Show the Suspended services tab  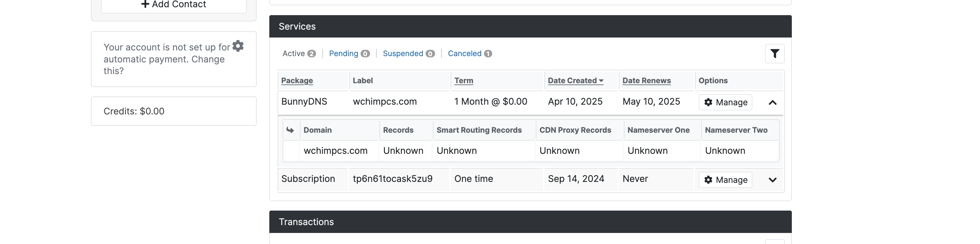pyautogui.click(x=409, y=54)
